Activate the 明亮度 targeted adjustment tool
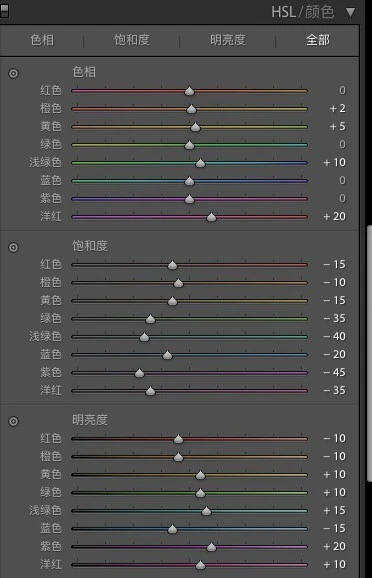Screen dimensions: 372x578 point(13,421)
